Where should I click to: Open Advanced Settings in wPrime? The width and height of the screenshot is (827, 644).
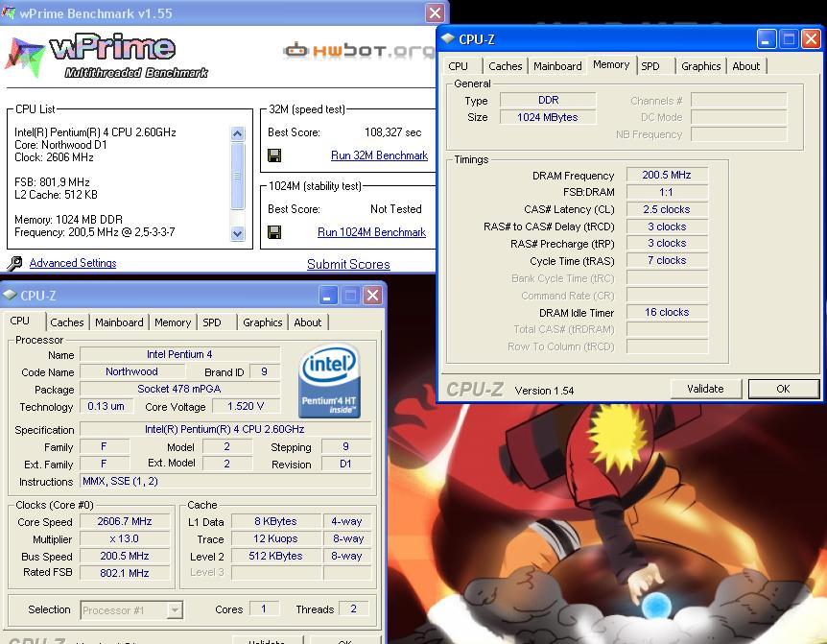point(73,263)
